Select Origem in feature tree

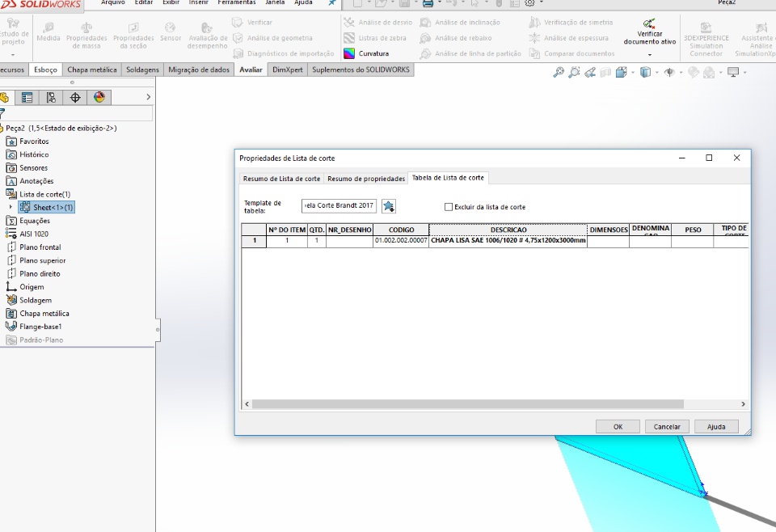tap(25, 287)
